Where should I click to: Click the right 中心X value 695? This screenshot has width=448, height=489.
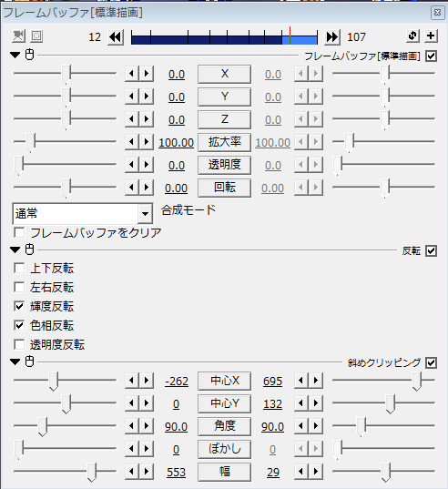(x=273, y=382)
